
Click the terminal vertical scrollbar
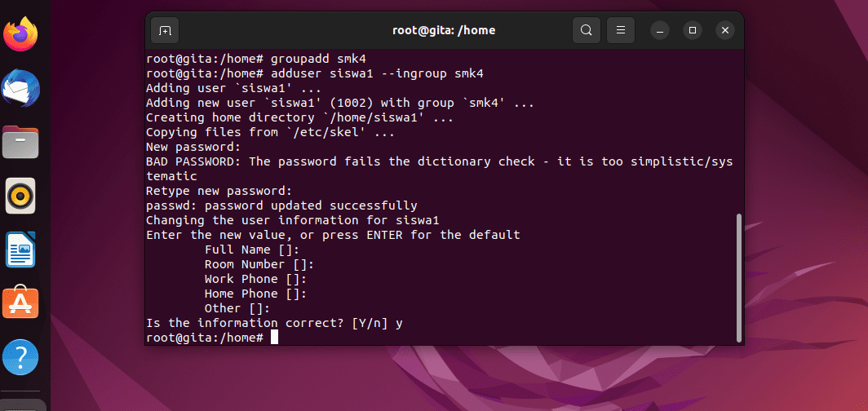point(739,278)
